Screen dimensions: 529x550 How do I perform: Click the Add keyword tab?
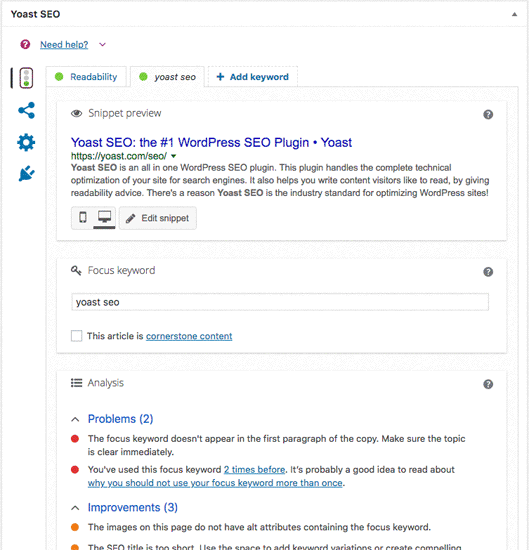253,76
